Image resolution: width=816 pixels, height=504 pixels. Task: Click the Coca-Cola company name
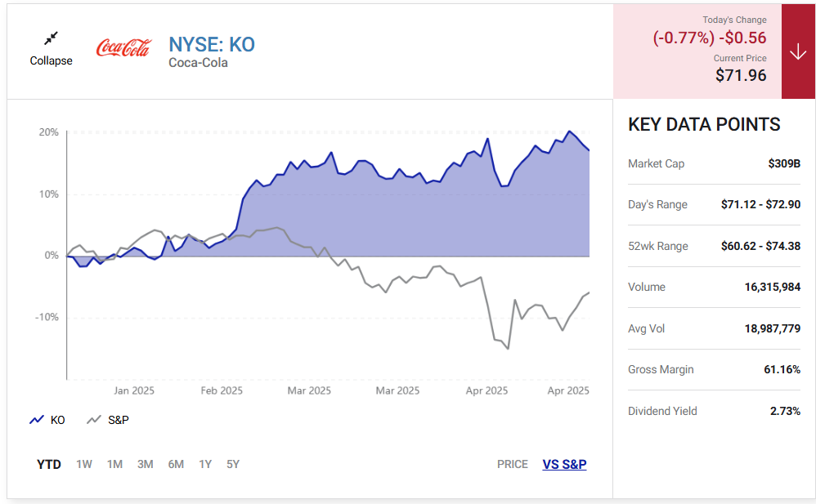(x=198, y=63)
